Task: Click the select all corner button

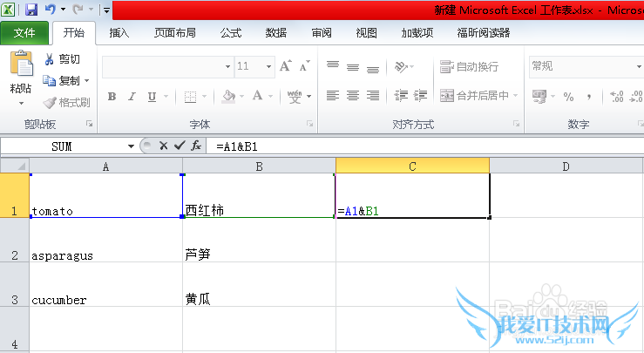Action: coord(15,166)
